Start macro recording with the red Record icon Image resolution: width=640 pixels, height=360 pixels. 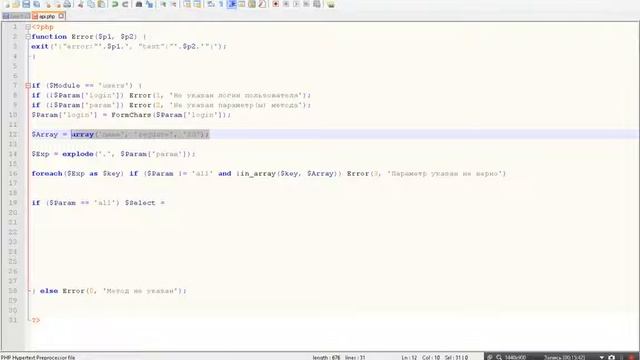pos(276,4)
